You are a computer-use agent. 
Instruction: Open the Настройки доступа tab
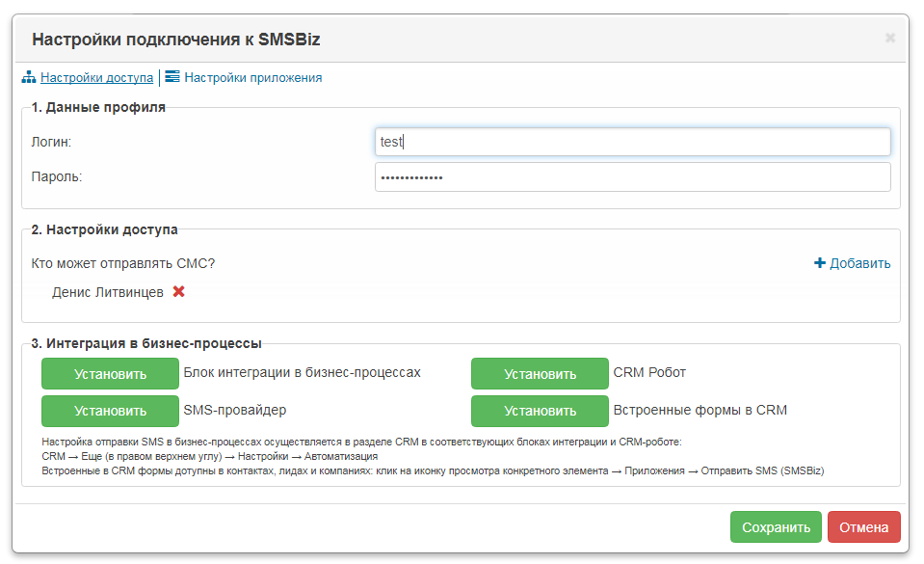coord(96,77)
